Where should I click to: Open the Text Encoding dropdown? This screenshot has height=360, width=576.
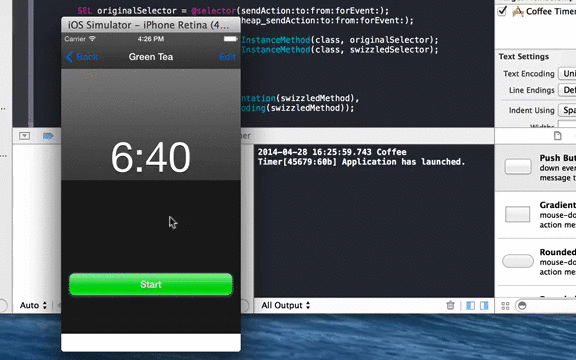[567, 73]
